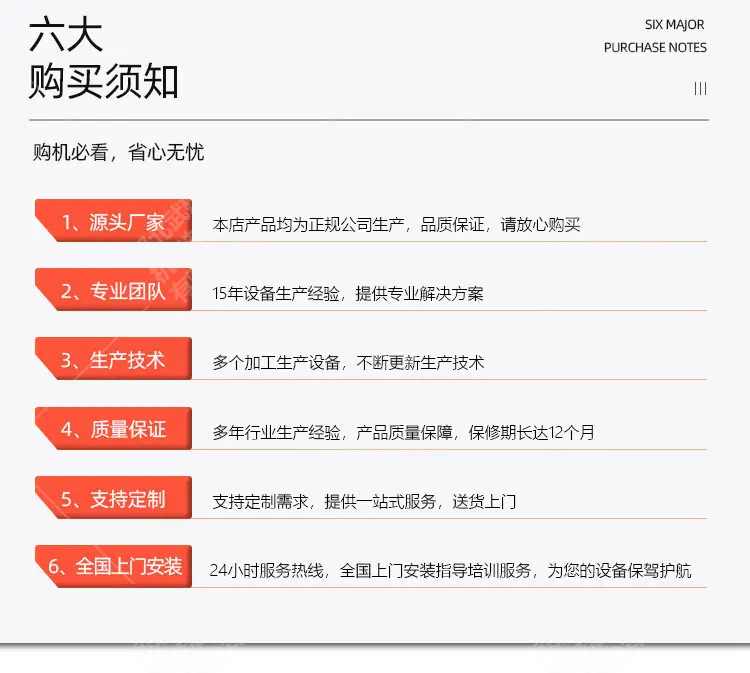Screen dimensions: 750x673
Task: Select the '2、专业团队' red label
Action: point(113,289)
